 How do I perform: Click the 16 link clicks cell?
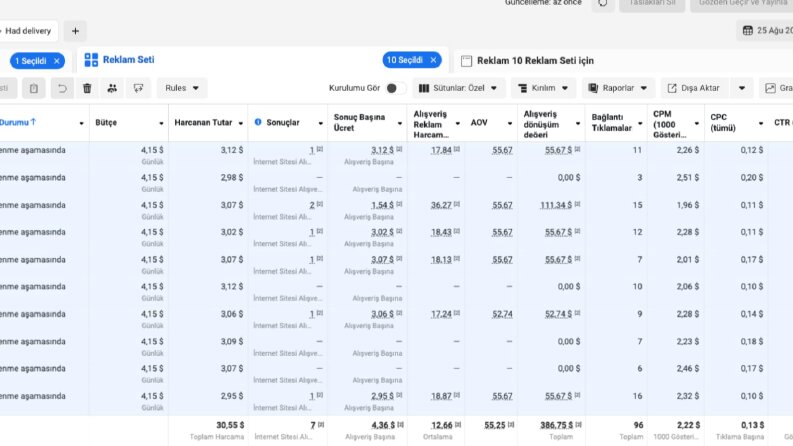637,396
